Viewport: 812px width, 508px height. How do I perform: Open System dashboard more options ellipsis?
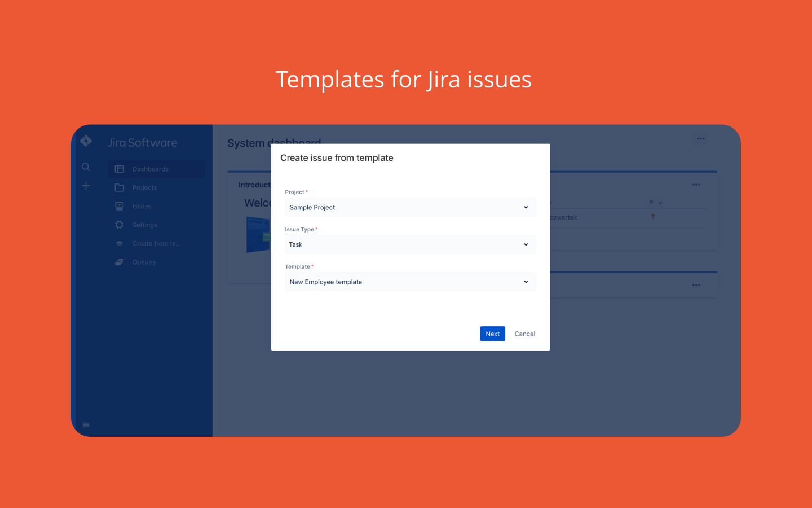(x=700, y=139)
